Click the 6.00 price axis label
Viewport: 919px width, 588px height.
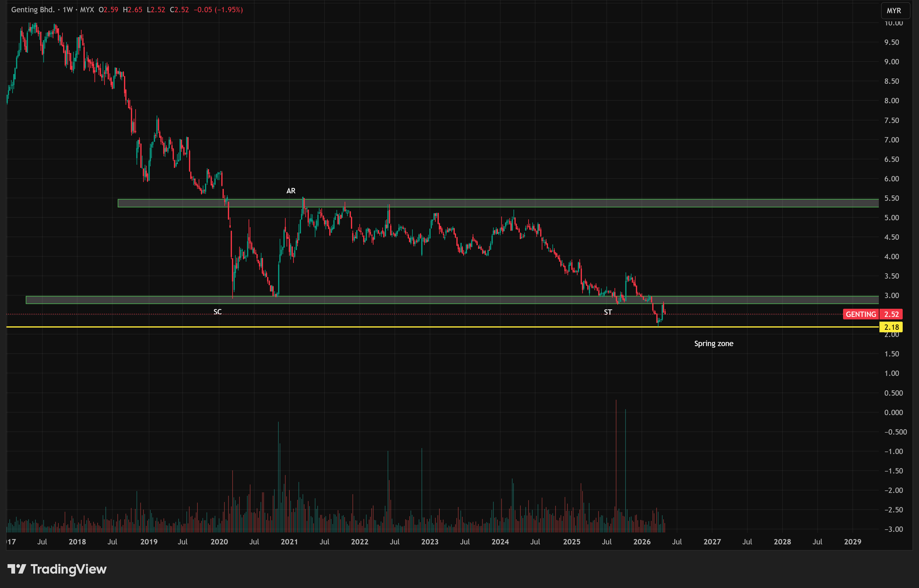[891, 179]
